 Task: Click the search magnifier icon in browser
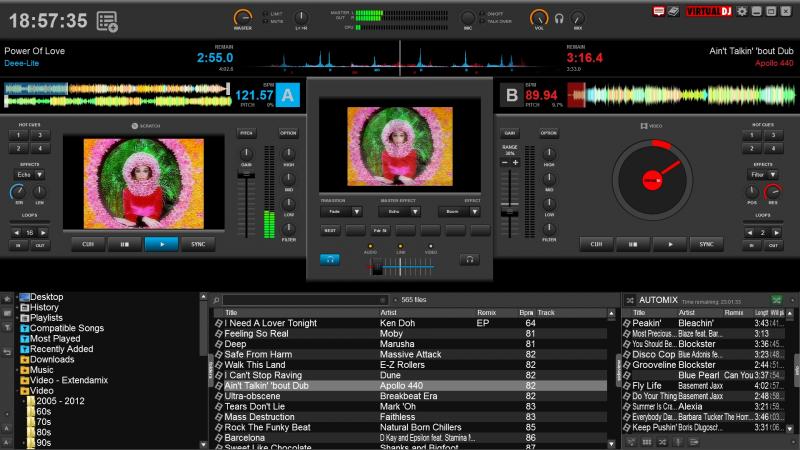pos(216,300)
